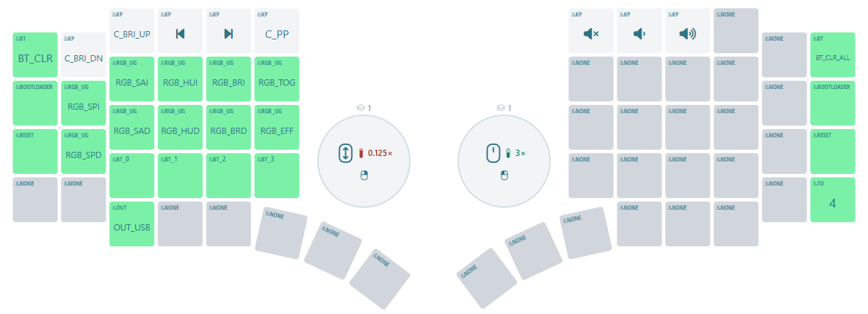Screen dimensions: 868x314
Task: Click the &BT_0 Bluetooth profile key
Action: [x=132, y=175]
